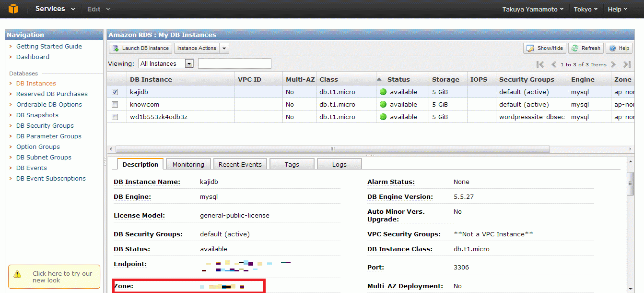Select the wd1b553zk4odb3z instance name cell
Viewport: 644px width, 293px height.
(180, 117)
